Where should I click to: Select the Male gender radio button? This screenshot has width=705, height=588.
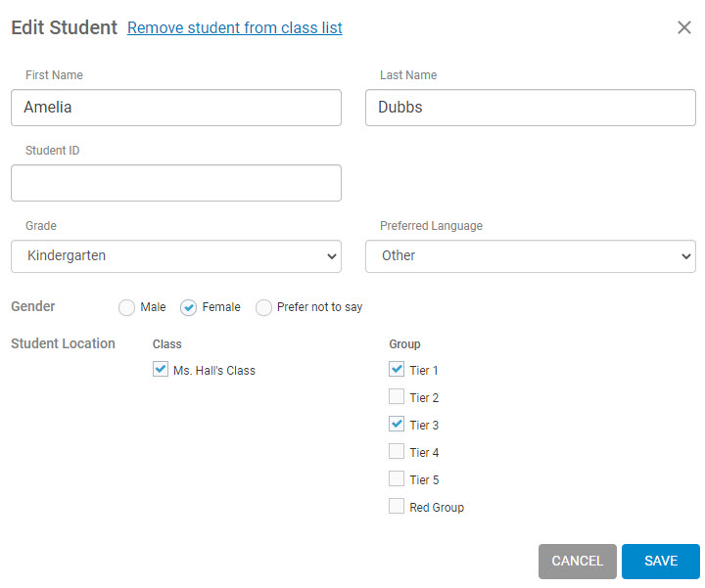click(x=126, y=308)
